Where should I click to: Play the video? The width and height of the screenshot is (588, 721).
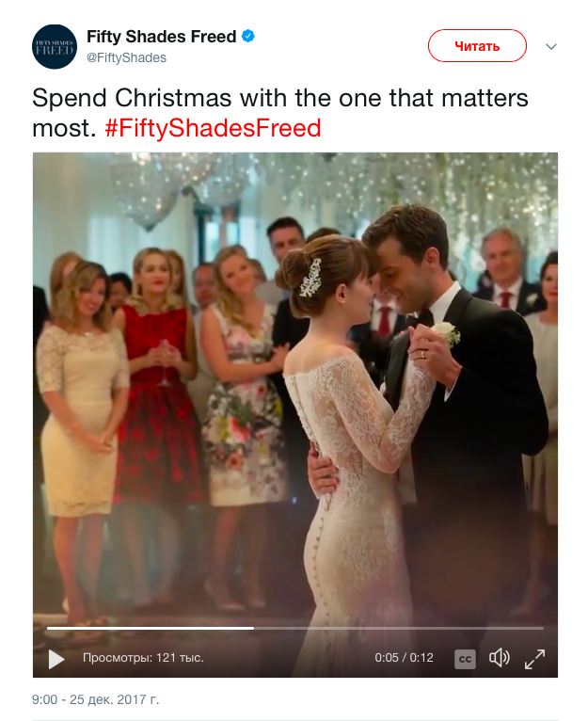(56, 659)
